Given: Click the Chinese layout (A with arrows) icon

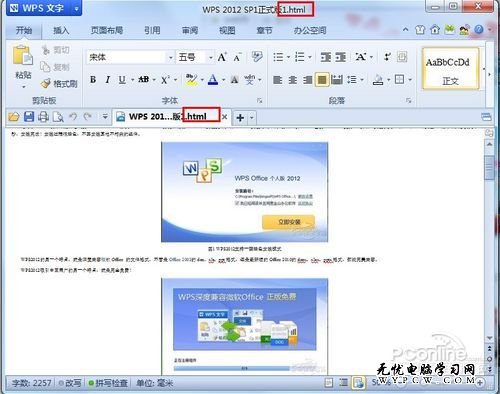Looking at the screenshot, I should click(x=361, y=57).
